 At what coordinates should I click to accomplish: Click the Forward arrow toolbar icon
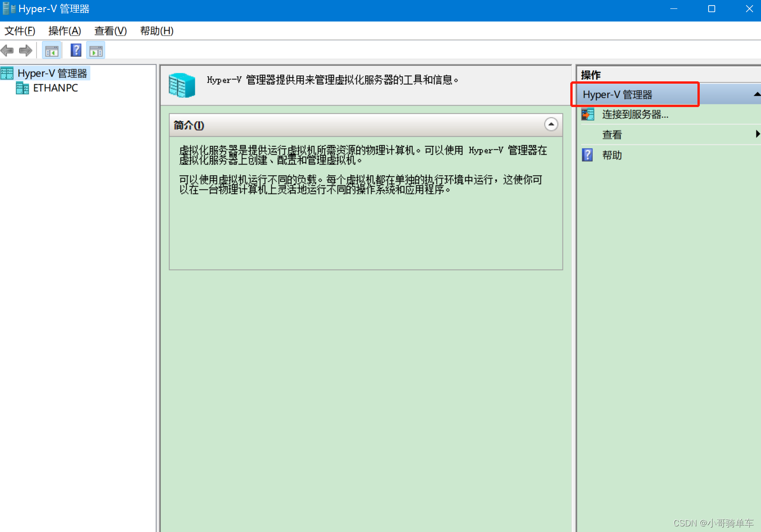click(26, 50)
